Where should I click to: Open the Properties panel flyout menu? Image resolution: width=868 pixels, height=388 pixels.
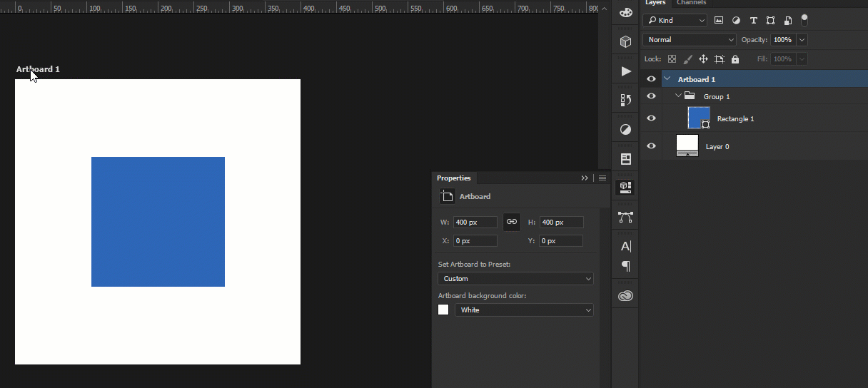pos(602,178)
